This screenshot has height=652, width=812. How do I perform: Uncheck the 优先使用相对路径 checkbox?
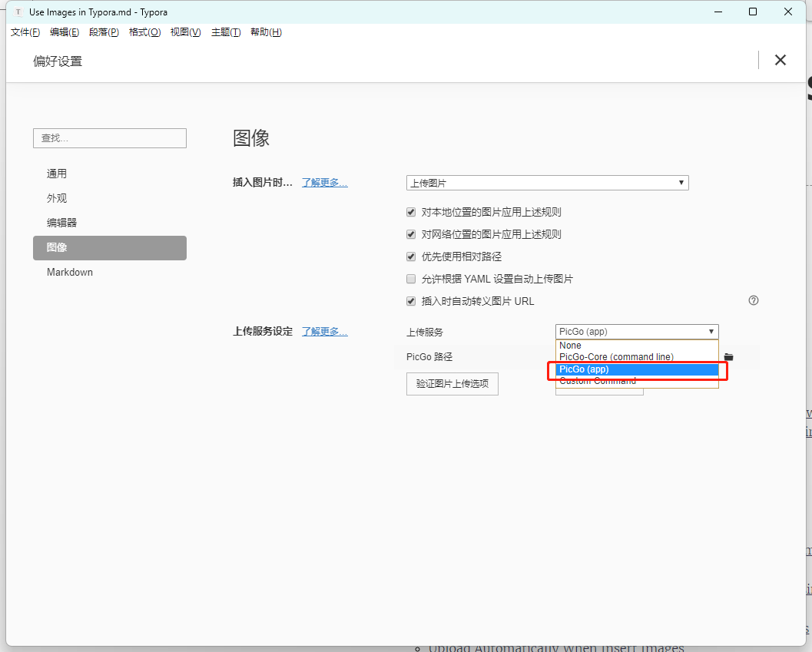coord(411,256)
